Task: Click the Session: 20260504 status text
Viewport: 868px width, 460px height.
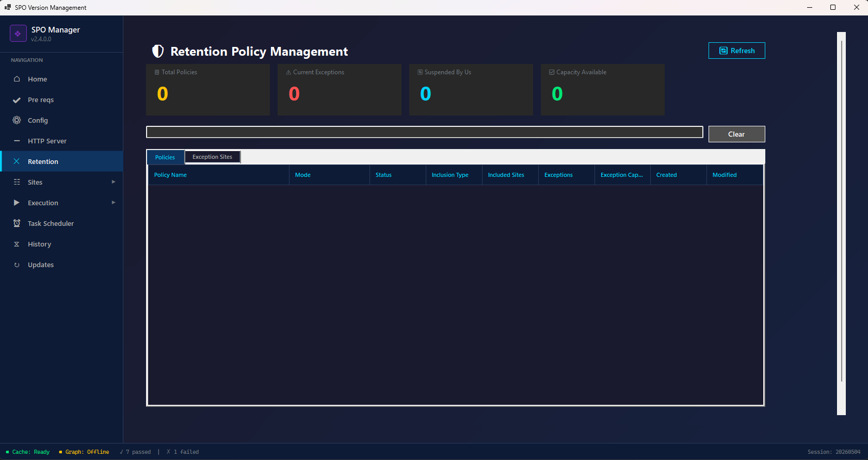Action: pyautogui.click(x=834, y=452)
